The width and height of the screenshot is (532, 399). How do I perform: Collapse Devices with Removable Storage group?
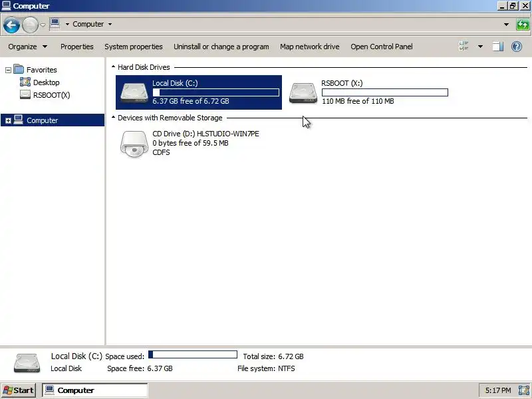pos(113,118)
